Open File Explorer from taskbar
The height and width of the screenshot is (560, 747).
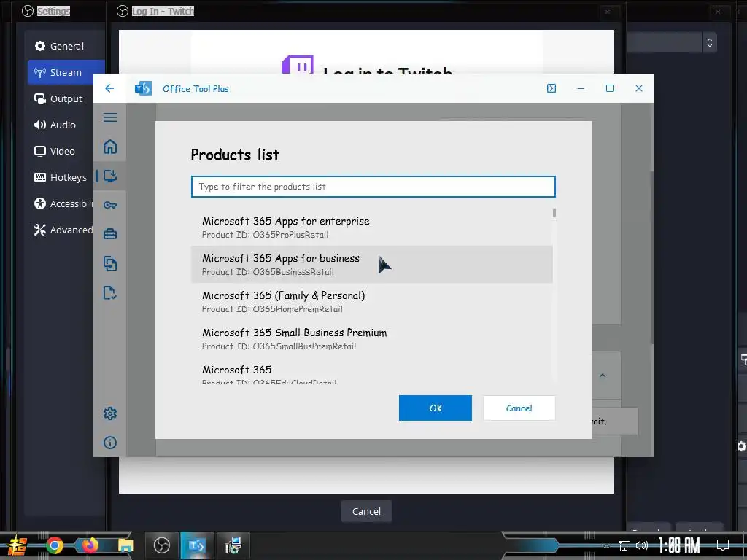coord(125,545)
